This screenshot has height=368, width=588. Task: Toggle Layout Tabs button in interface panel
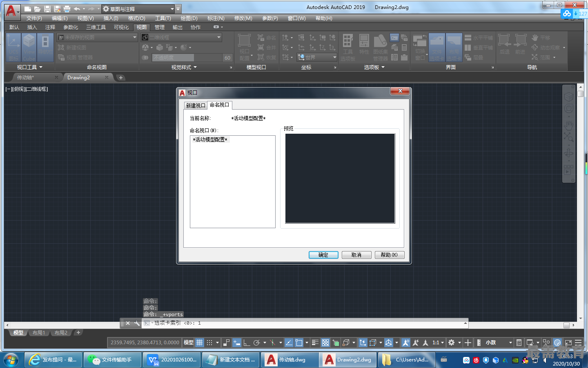point(454,47)
